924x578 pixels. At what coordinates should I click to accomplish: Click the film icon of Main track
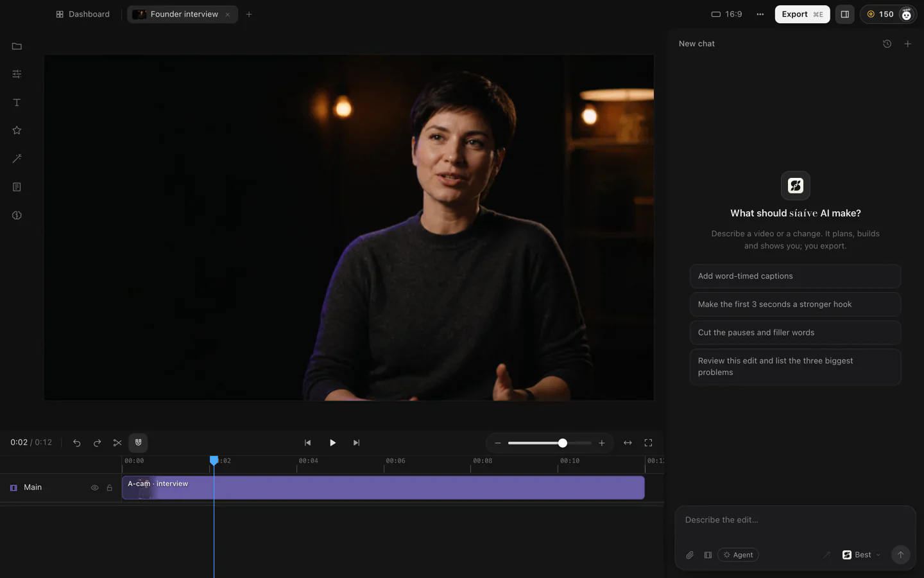(x=13, y=488)
